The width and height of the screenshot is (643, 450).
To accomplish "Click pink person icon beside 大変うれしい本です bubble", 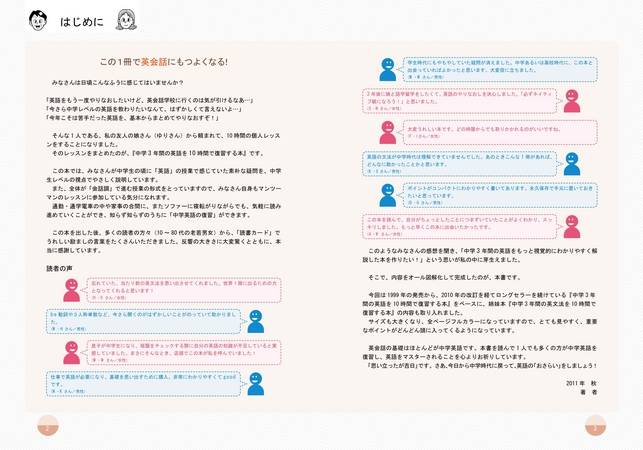I will point(387,131).
